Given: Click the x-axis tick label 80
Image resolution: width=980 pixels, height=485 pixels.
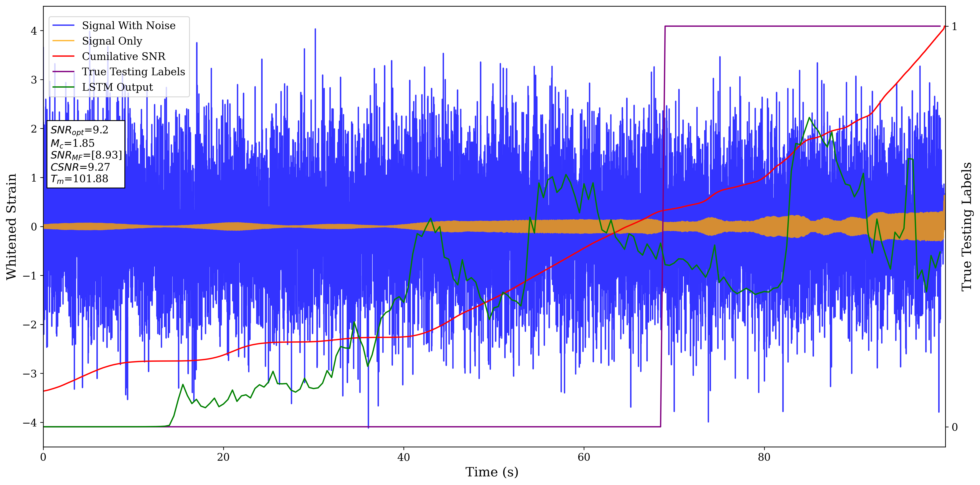Looking at the screenshot, I should tap(764, 457).
